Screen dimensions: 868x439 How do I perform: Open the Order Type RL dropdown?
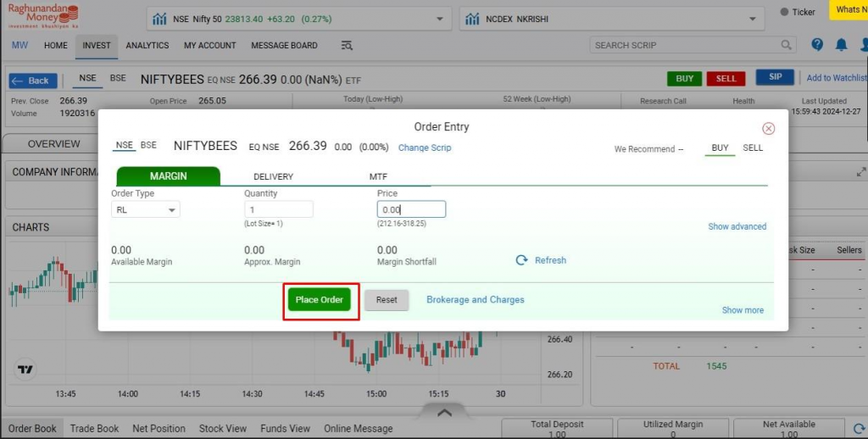tap(145, 209)
